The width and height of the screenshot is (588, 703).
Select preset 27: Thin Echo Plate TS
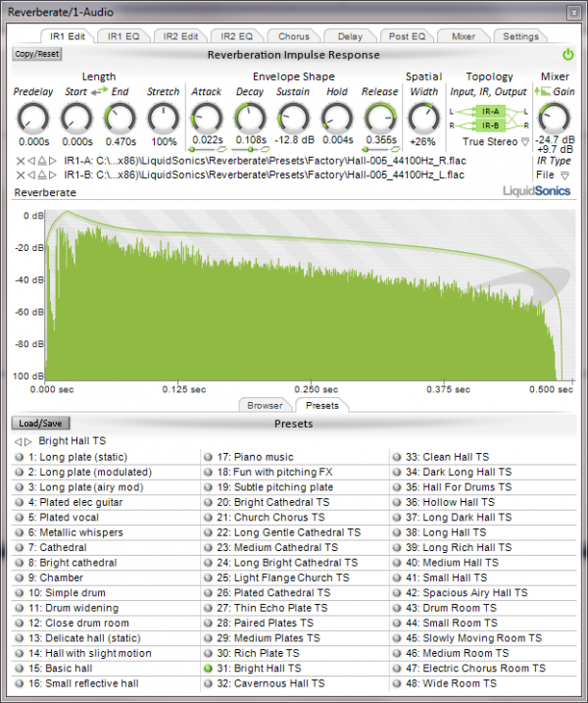(295, 608)
